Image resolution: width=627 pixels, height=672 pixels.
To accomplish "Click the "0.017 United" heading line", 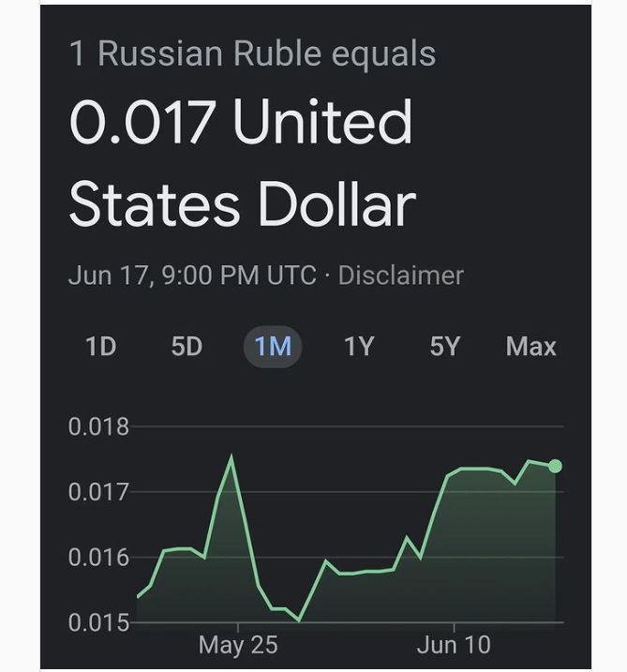I will tap(241, 123).
